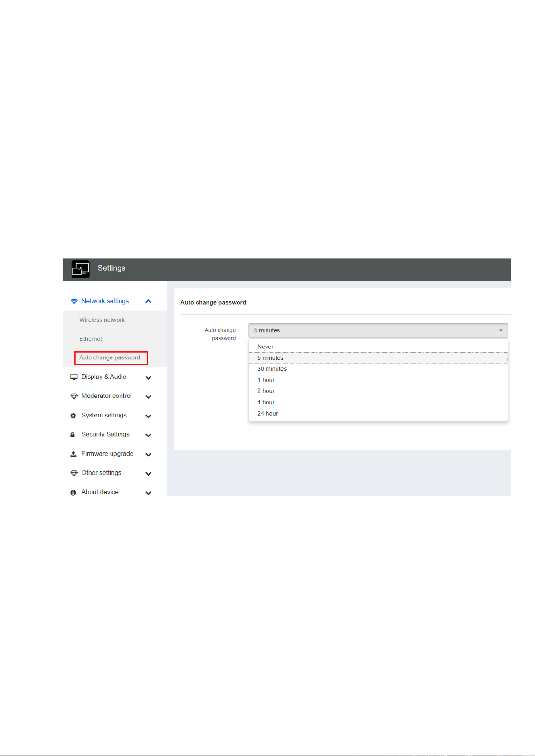Screen dimensions: 535x756
Task: Open the Firmware upgrade section label
Action: (x=107, y=454)
